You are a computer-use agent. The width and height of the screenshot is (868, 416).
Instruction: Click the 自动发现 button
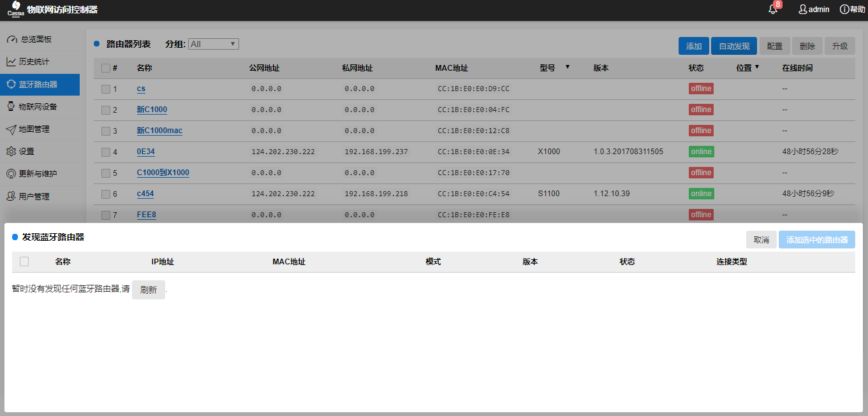(733, 47)
